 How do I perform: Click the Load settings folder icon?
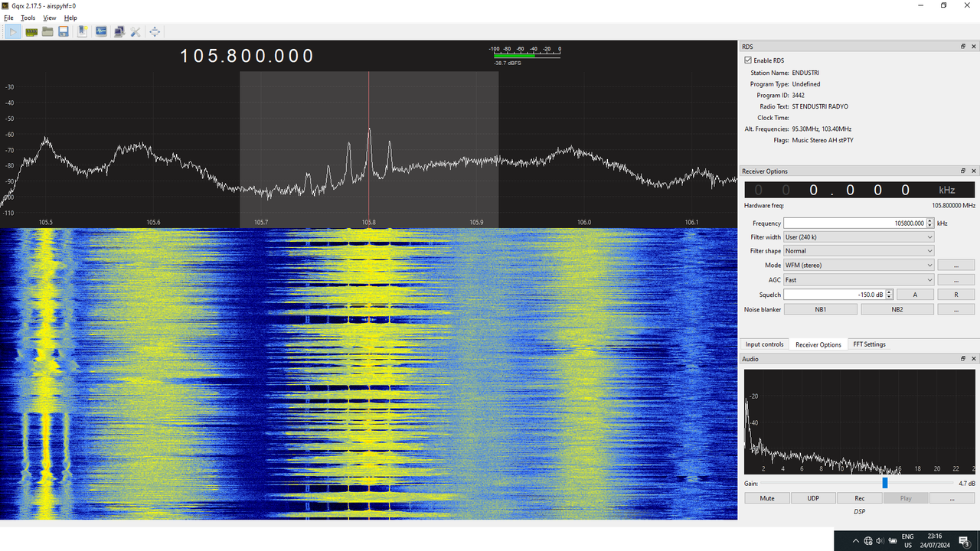point(47,31)
